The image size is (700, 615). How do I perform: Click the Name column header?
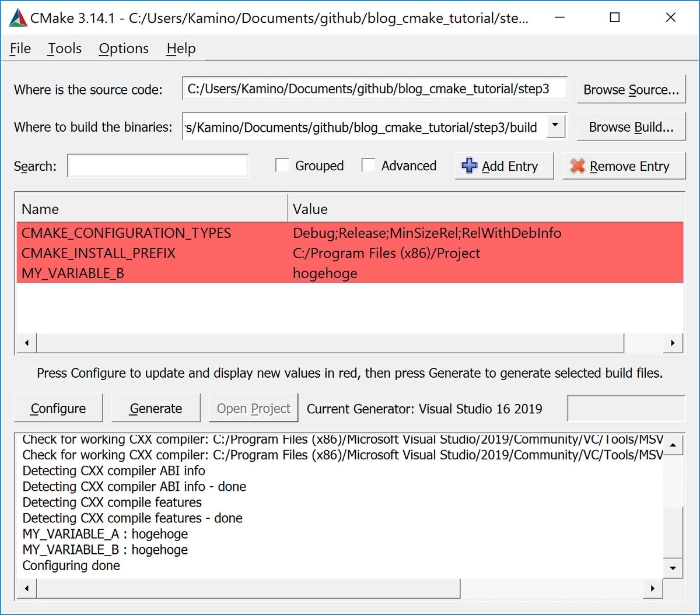(x=152, y=209)
